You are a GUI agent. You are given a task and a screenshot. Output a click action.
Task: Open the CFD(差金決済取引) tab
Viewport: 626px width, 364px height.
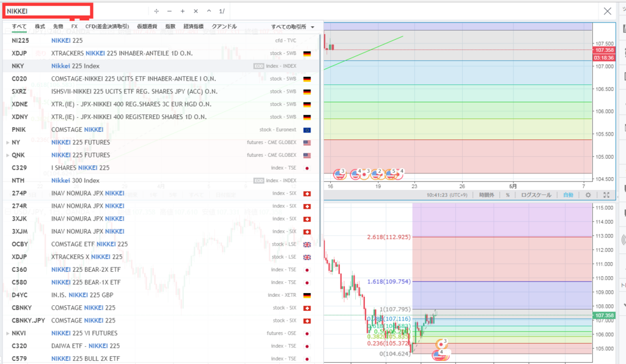107,27
